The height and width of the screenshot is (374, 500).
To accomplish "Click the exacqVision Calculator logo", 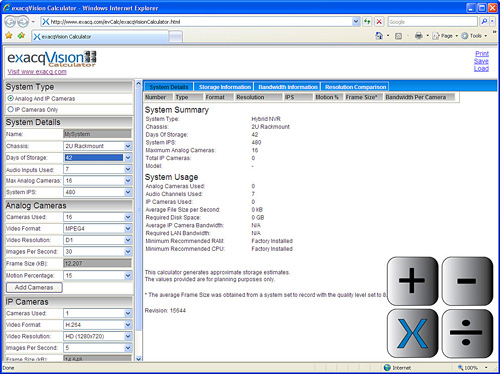I will click(x=52, y=59).
